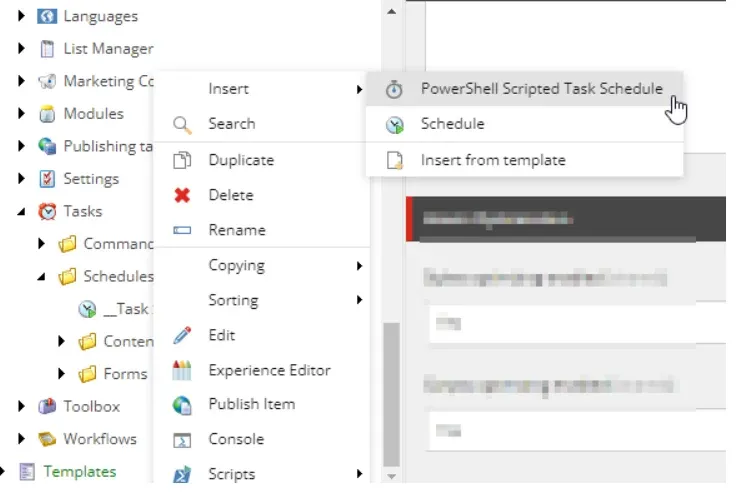The image size is (743, 492).
Task: Open Experience Editor from context menu
Action: [262, 370]
